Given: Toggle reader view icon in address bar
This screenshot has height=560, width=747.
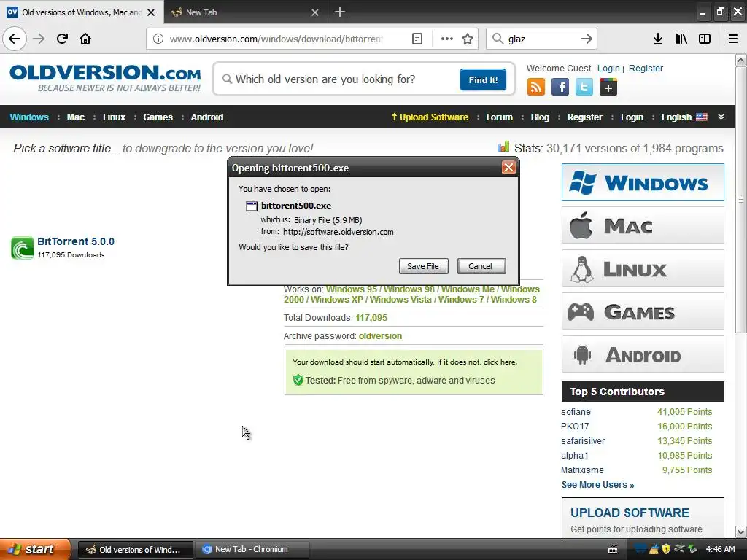Looking at the screenshot, I should (417, 39).
